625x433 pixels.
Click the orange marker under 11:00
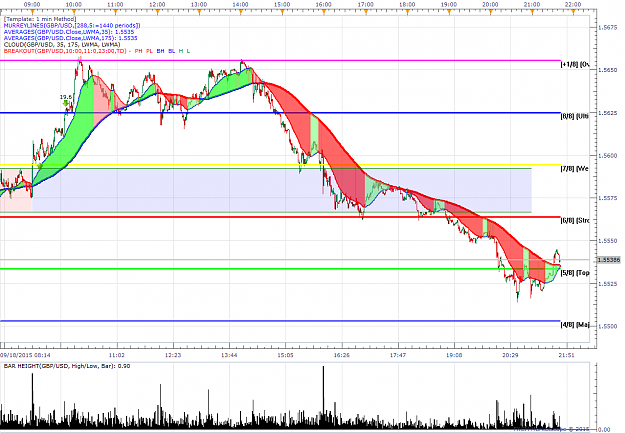pyautogui.click(x=115, y=13)
